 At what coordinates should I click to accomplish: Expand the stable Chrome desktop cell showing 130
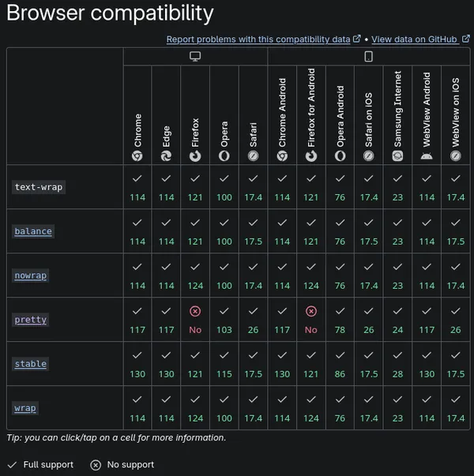[x=137, y=364]
